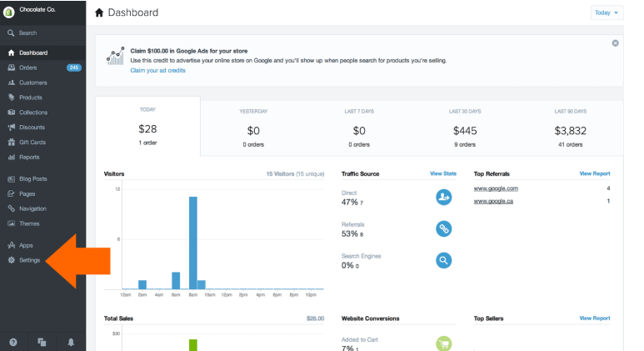644x351 pixels.
Task: Click the Reports bar chart icon
Action: 11,157
